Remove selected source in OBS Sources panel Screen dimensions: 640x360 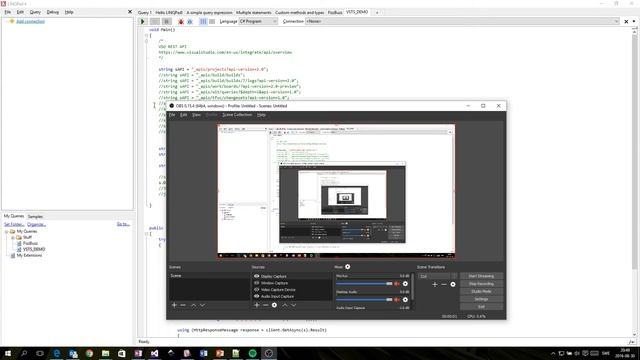point(265,305)
